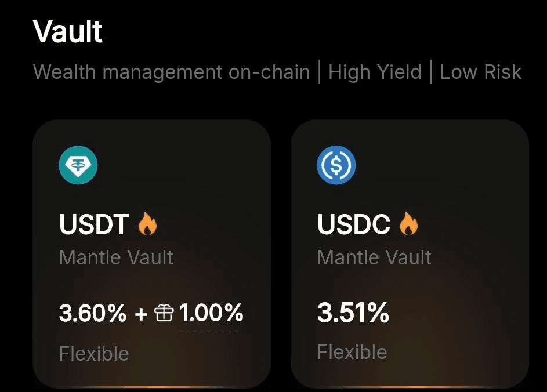Click the dotted underline below 1.00%
The image size is (547, 392).
[x=209, y=333]
